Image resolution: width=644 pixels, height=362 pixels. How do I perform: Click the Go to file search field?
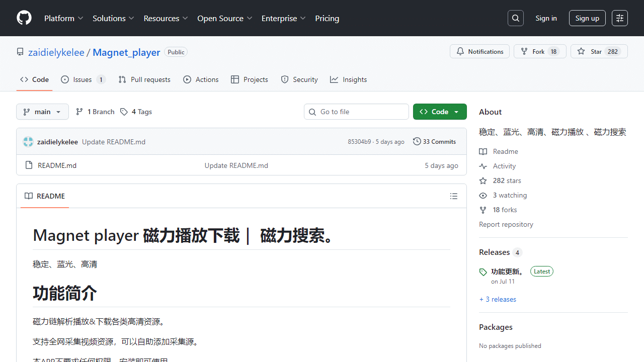(356, 112)
